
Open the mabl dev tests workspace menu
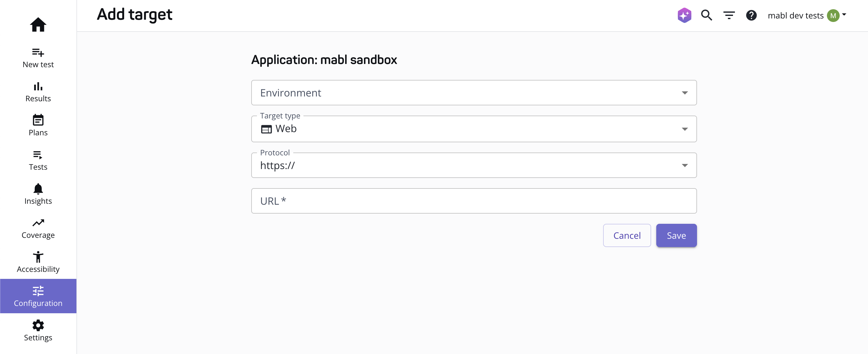(x=808, y=15)
